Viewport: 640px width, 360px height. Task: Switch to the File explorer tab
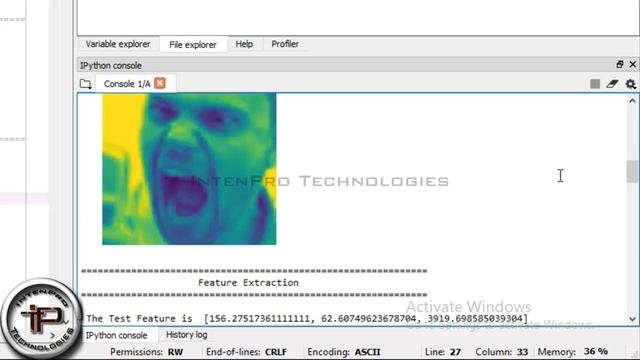click(193, 44)
